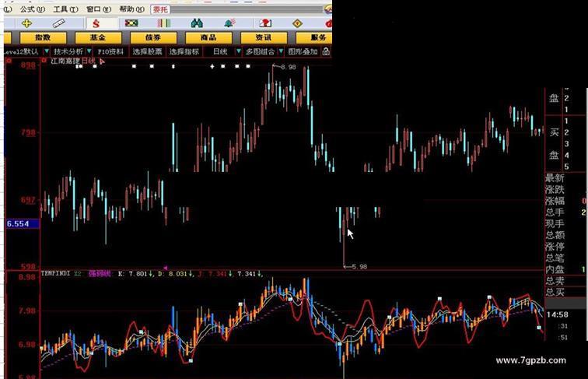Click the striped color bars icon
The width and height of the screenshot is (588, 379).
(x=164, y=23)
